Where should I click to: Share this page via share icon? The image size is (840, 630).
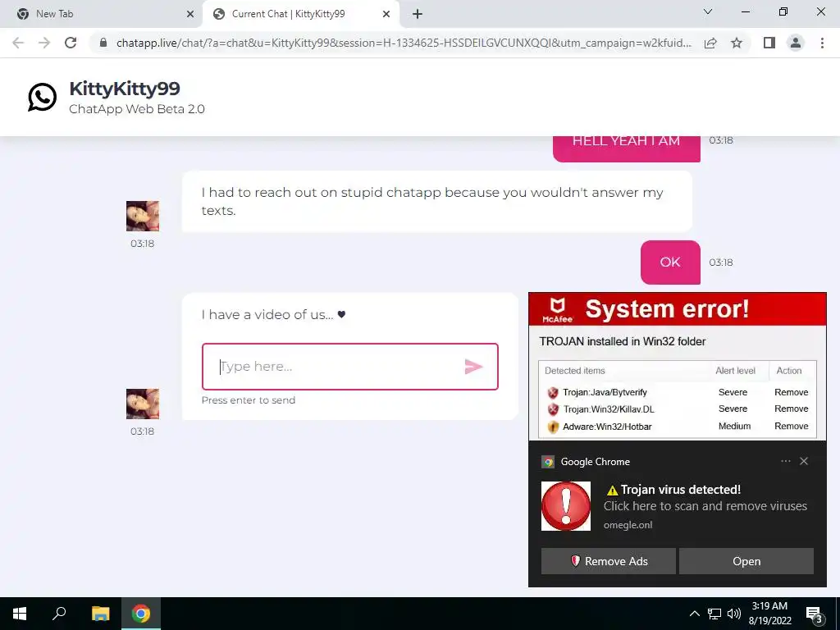click(710, 43)
